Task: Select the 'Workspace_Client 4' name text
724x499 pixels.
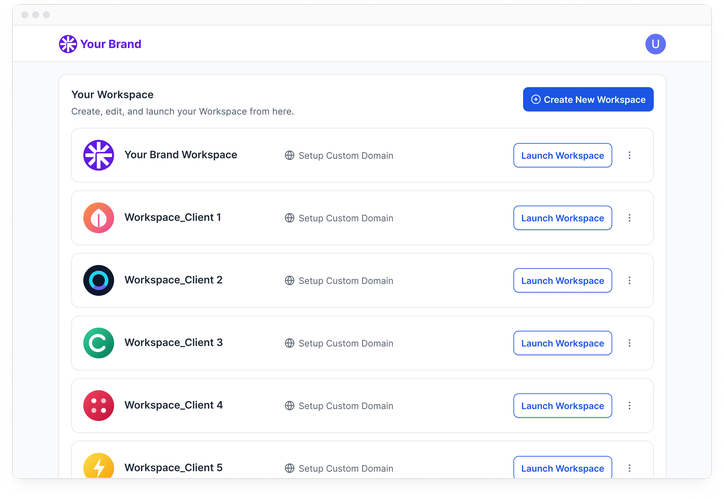Action: tap(174, 405)
